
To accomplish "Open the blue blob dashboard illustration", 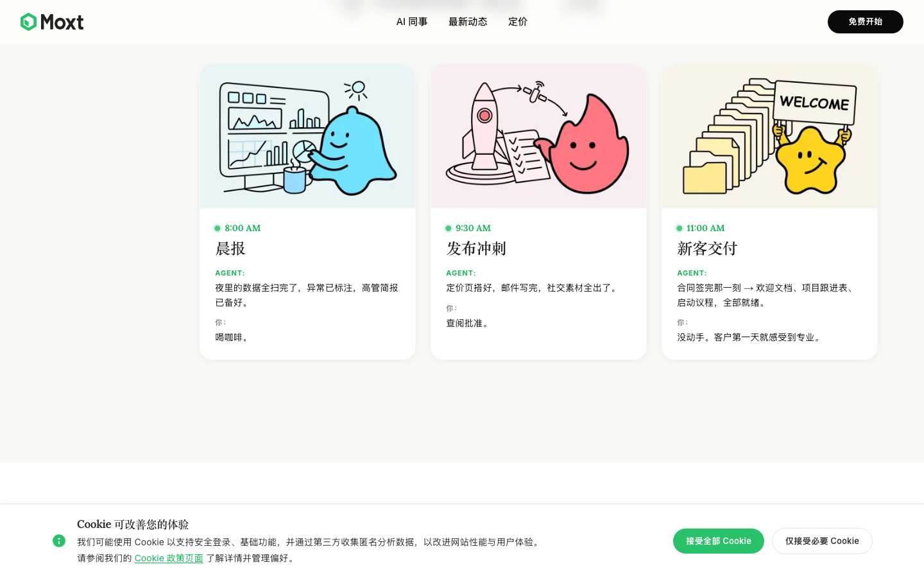I will (x=307, y=136).
